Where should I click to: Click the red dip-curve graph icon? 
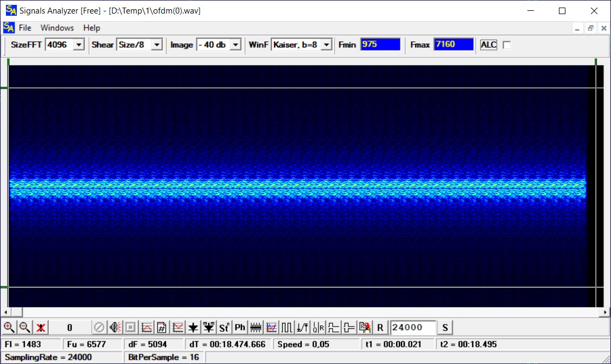pyautogui.click(x=177, y=327)
